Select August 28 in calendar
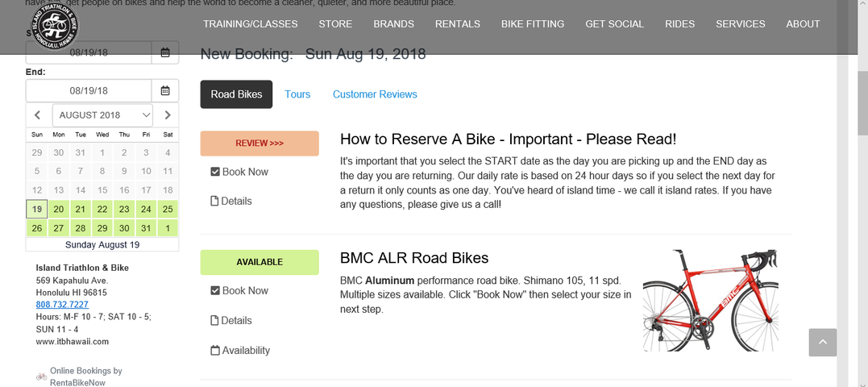This screenshot has width=868, height=387. (x=81, y=228)
